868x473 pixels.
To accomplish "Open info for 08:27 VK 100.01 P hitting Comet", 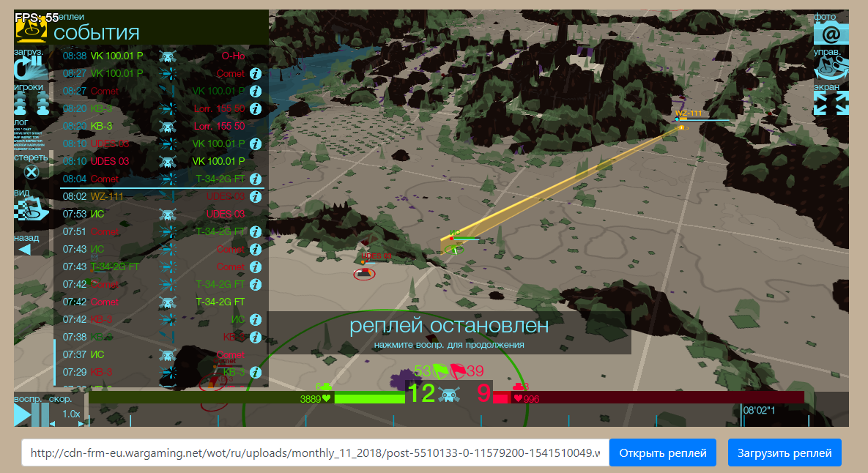I will [x=255, y=73].
